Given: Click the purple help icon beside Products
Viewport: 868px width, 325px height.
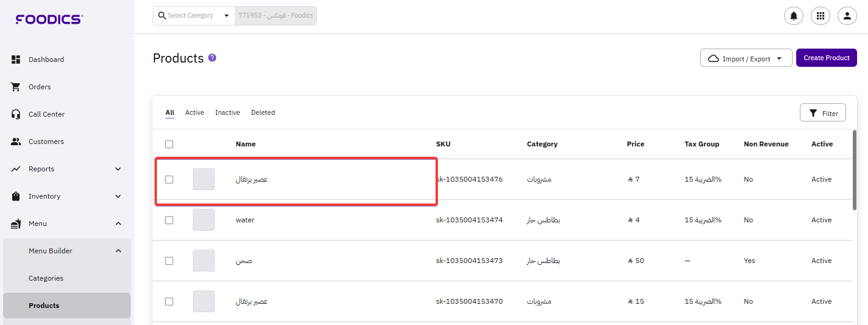Looking at the screenshot, I should coord(212,58).
